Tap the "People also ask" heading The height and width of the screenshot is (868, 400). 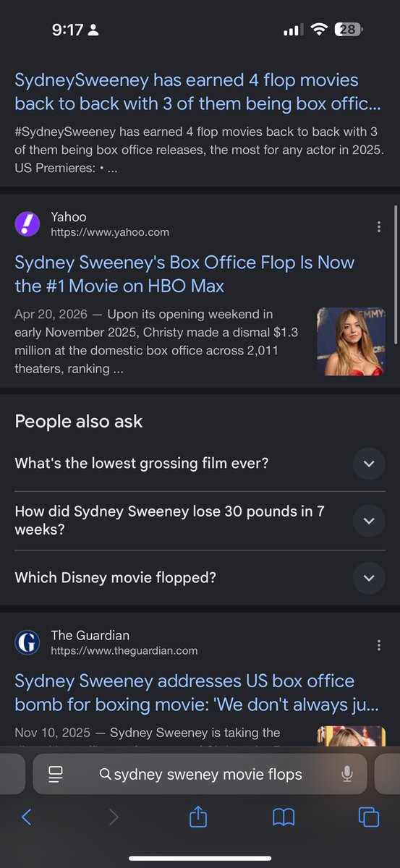click(x=79, y=421)
